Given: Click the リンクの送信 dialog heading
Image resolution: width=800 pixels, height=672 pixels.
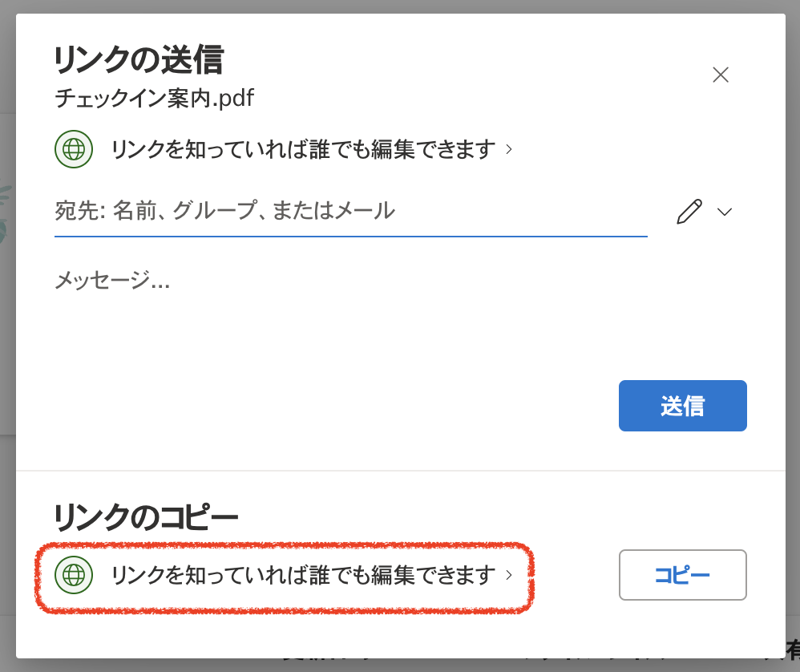Looking at the screenshot, I should point(139,60).
